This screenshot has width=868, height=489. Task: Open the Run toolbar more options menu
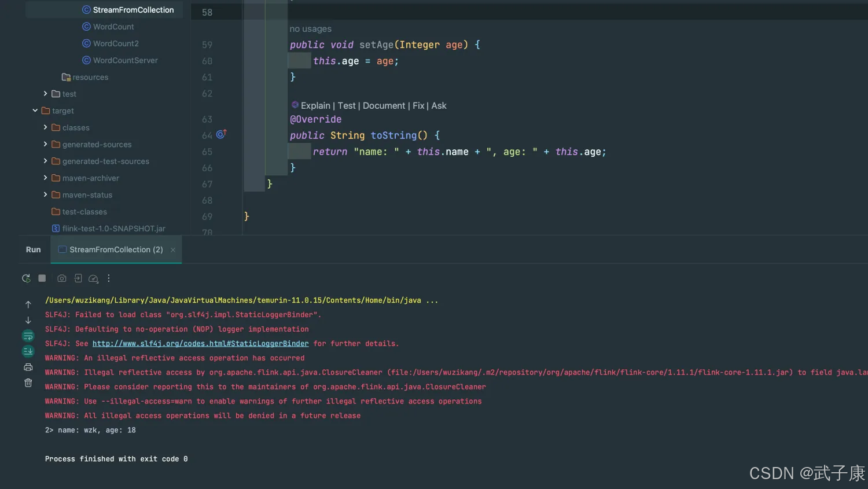(109, 278)
